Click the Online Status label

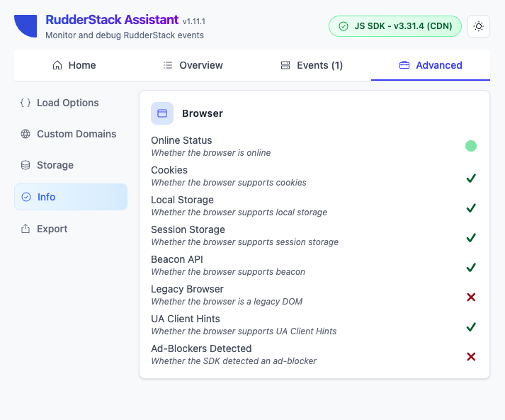(x=181, y=140)
